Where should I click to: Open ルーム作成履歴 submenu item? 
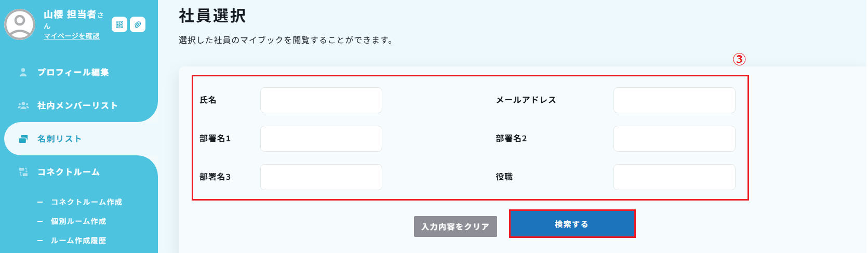[78, 241]
